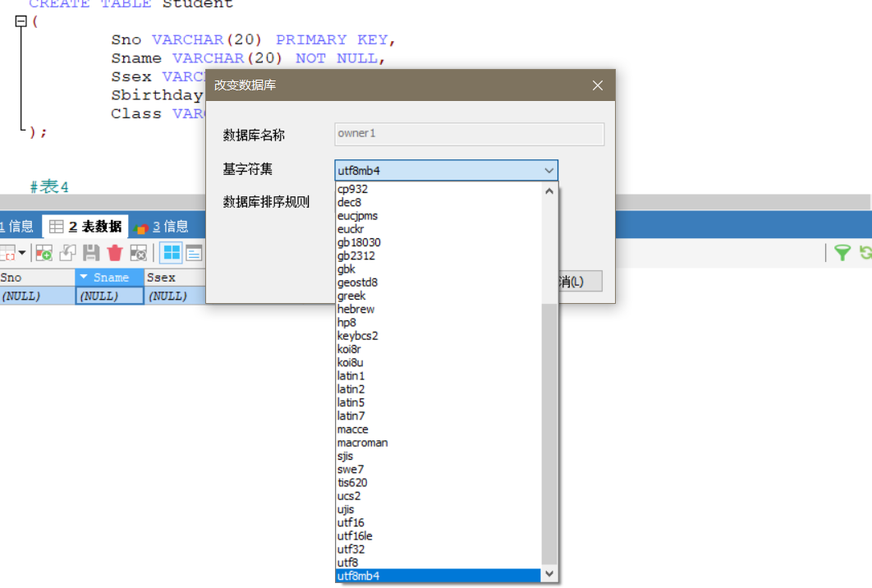Select the add new row icon

43,253
